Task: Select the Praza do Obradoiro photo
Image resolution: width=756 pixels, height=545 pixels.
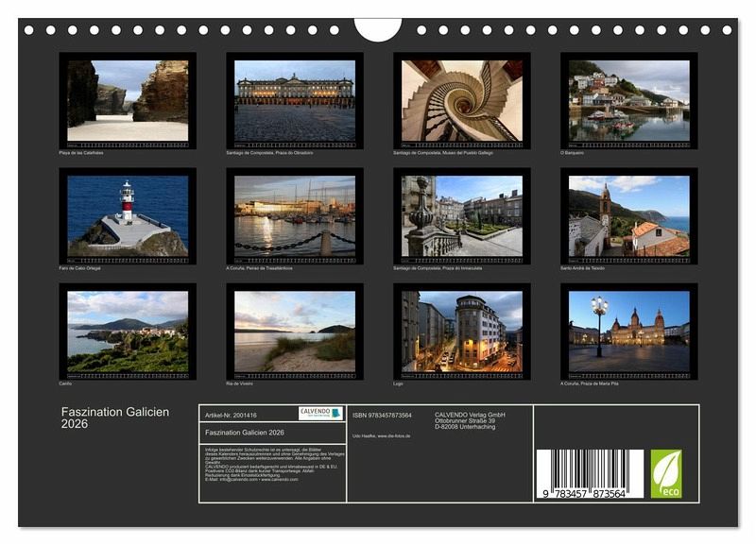Action: pos(295,100)
